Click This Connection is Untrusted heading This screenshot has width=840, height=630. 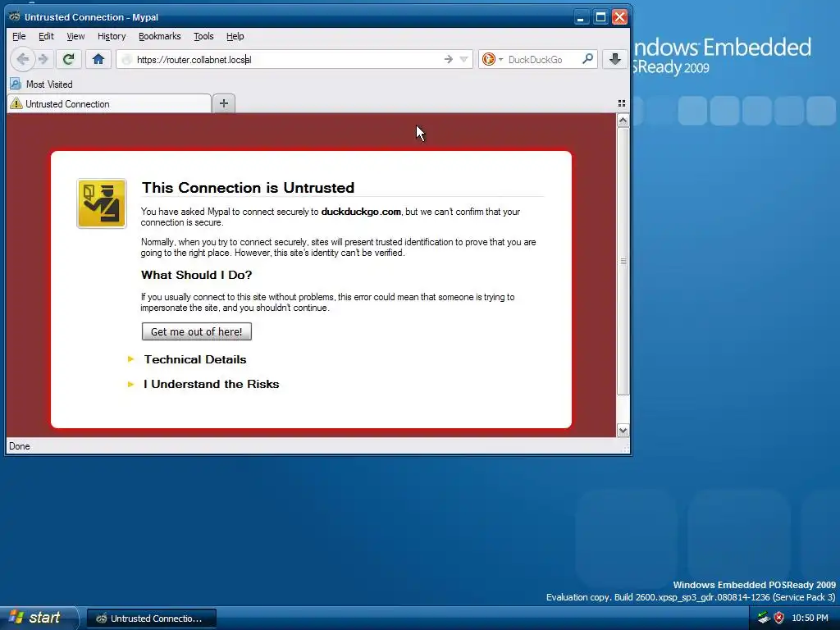[248, 188]
